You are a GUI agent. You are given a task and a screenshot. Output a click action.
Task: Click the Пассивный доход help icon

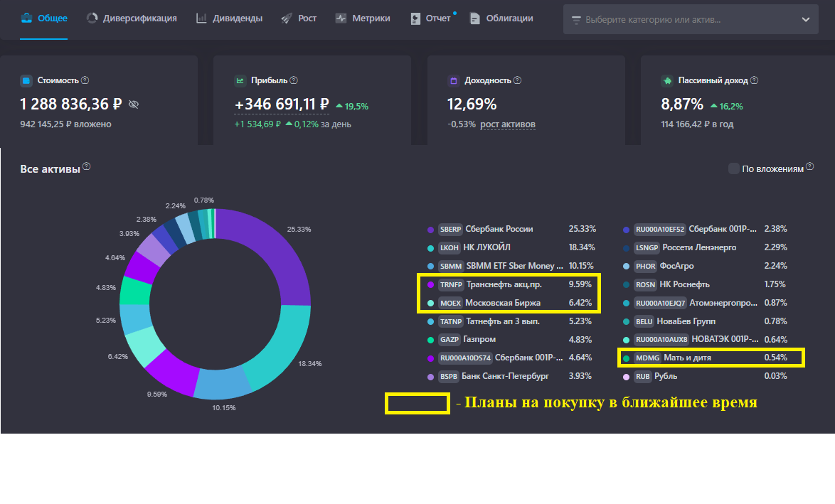(x=753, y=80)
